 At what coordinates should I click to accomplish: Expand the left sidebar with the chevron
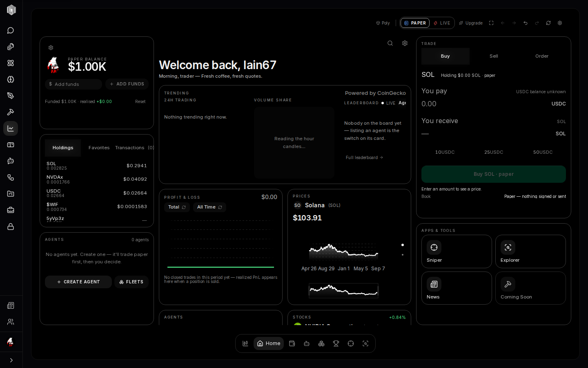[x=11, y=360]
